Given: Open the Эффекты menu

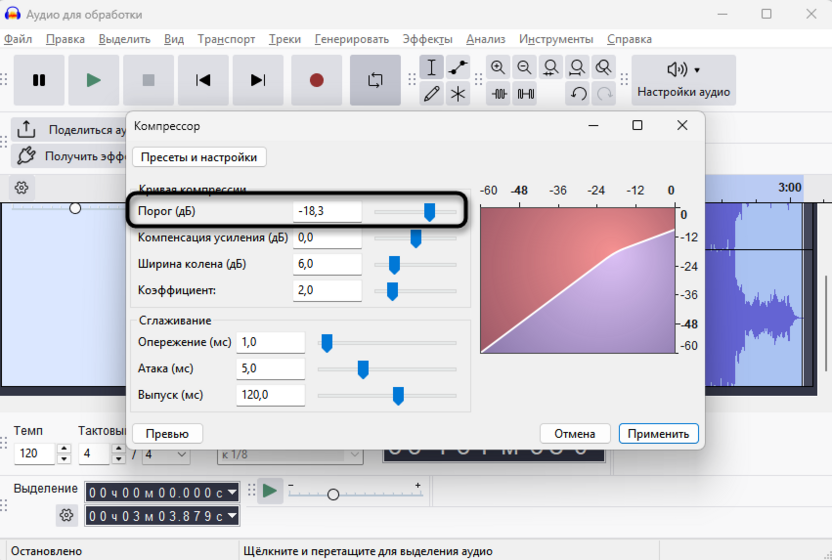Looking at the screenshot, I should [427, 39].
